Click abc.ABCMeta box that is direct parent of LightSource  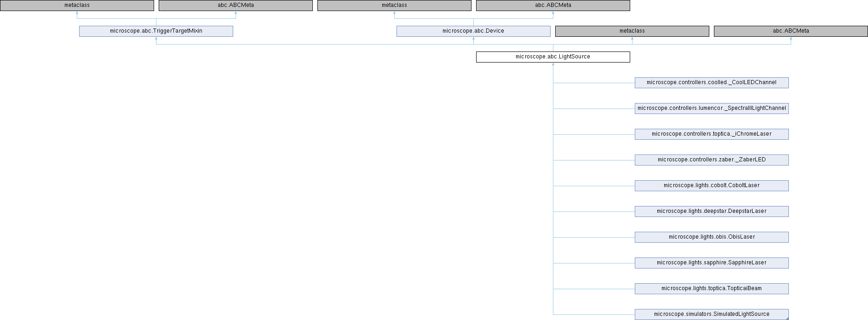point(790,31)
